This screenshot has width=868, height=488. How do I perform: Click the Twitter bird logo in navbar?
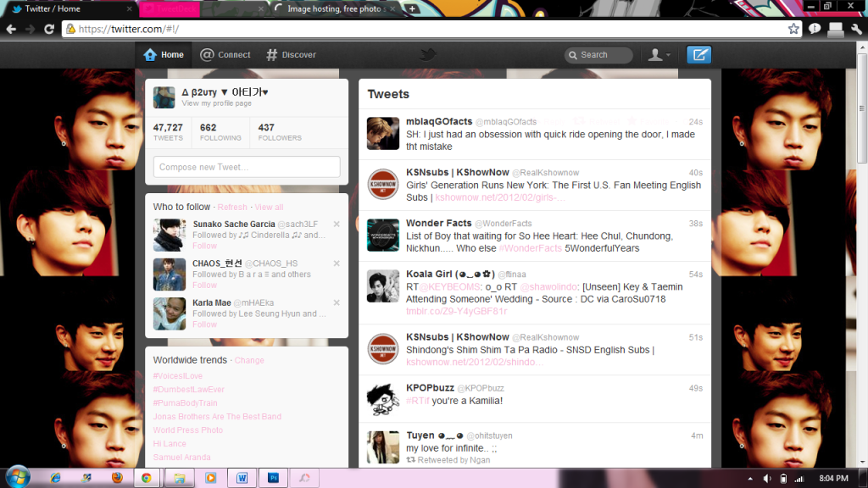(x=428, y=55)
